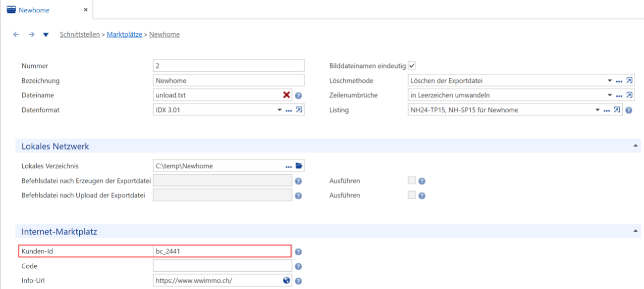The image size is (644, 289).
Task: Close the Newhome tab
Action: 86,10
